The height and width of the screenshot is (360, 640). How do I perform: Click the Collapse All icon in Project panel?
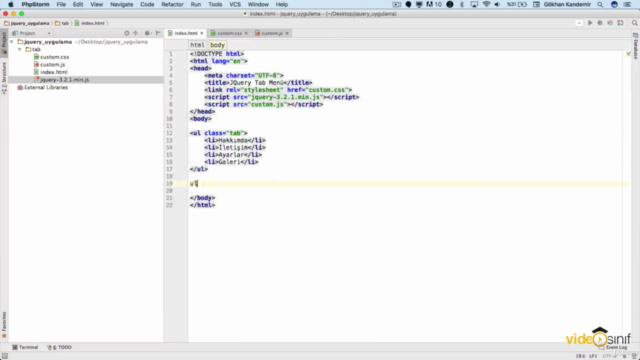pyautogui.click(x=136, y=33)
